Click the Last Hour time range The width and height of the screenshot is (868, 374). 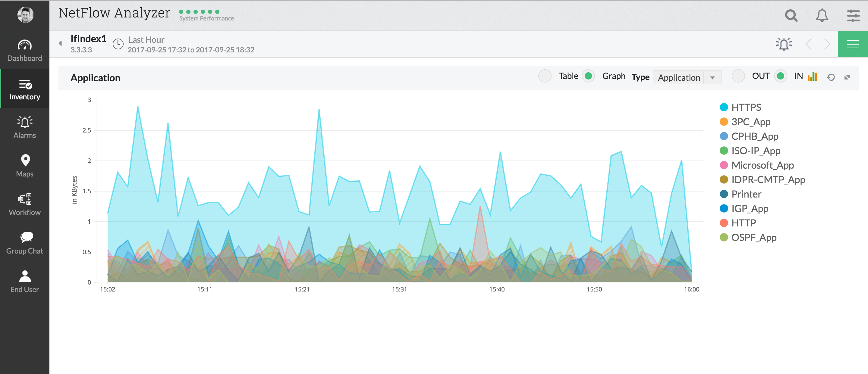tap(146, 40)
